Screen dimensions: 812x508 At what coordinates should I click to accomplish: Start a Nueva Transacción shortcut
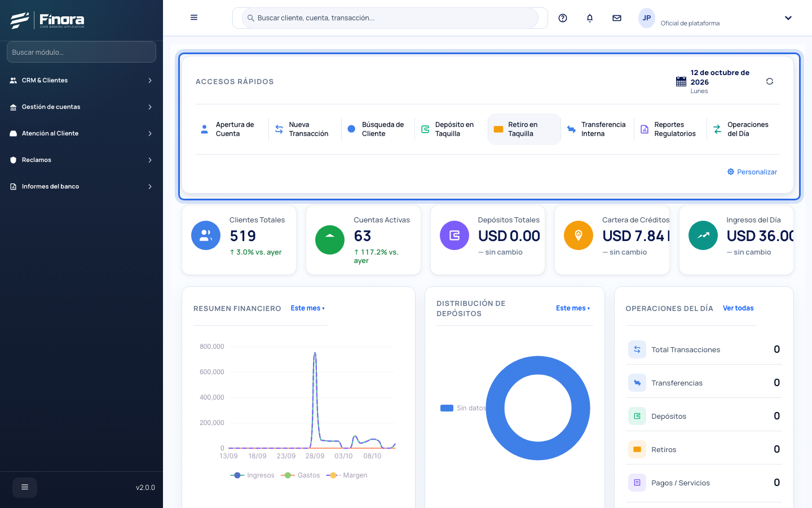[x=305, y=129]
